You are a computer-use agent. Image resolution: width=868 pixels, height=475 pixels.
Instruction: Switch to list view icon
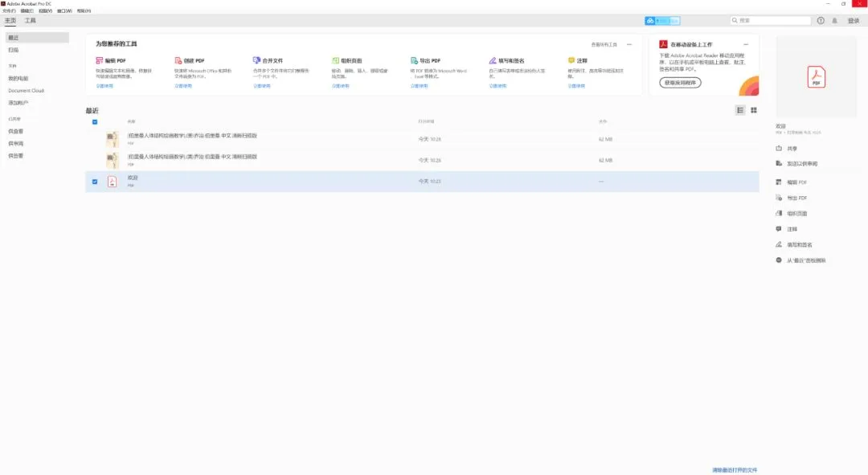740,110
